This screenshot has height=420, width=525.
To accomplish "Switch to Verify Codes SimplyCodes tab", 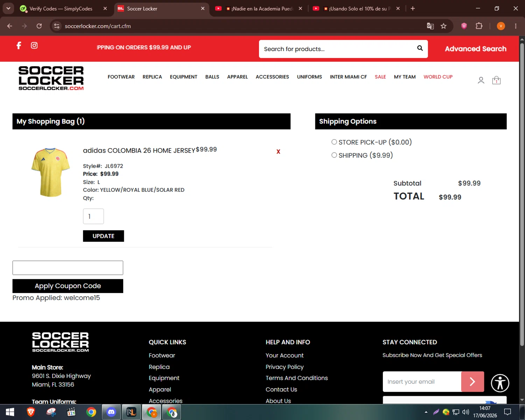I will click(61, 9).
